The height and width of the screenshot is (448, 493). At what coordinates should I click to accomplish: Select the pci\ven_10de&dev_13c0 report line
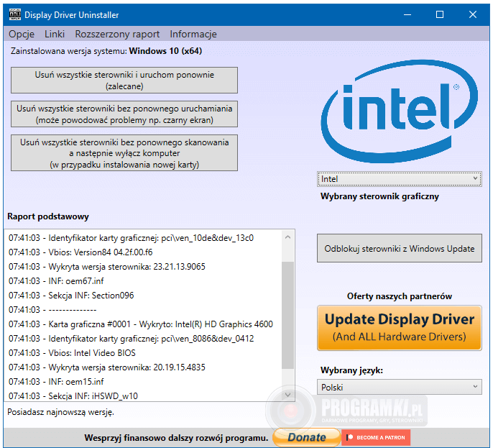[131, 238]
